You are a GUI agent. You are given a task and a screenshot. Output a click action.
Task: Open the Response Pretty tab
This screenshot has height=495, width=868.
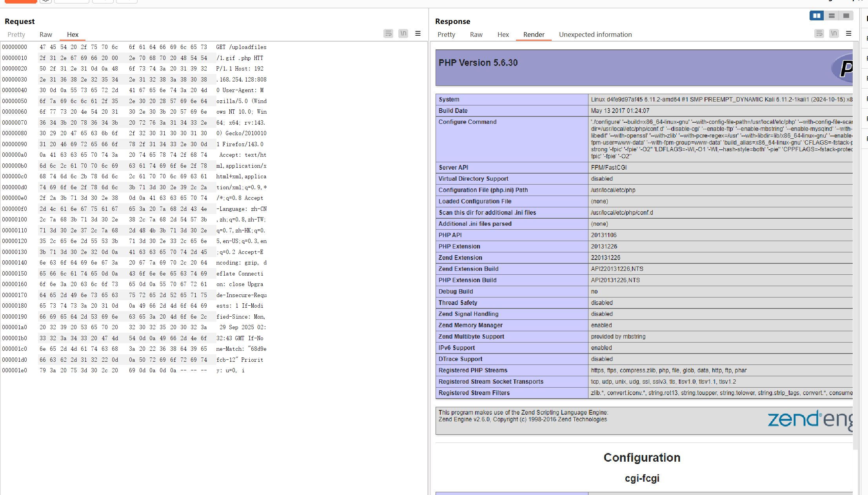pyautogui.click(x=446, y=34)
